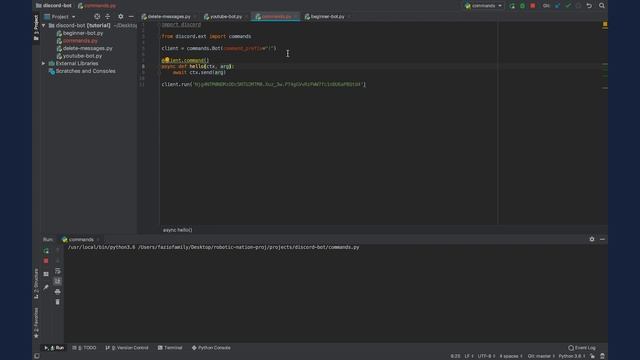Screen dimensions: 640x360
Task: Rerun commands from Run panel sidebar
Action: 46,251
